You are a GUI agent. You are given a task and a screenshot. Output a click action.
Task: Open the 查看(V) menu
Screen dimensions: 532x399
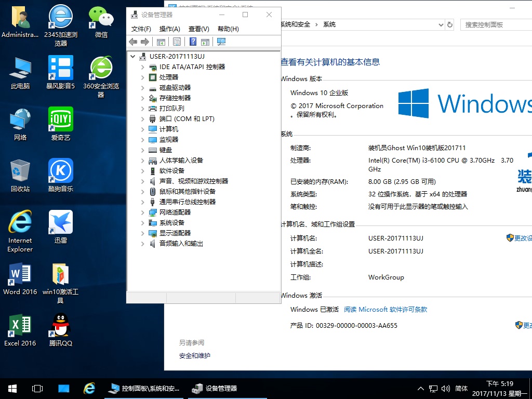[198, 29]
